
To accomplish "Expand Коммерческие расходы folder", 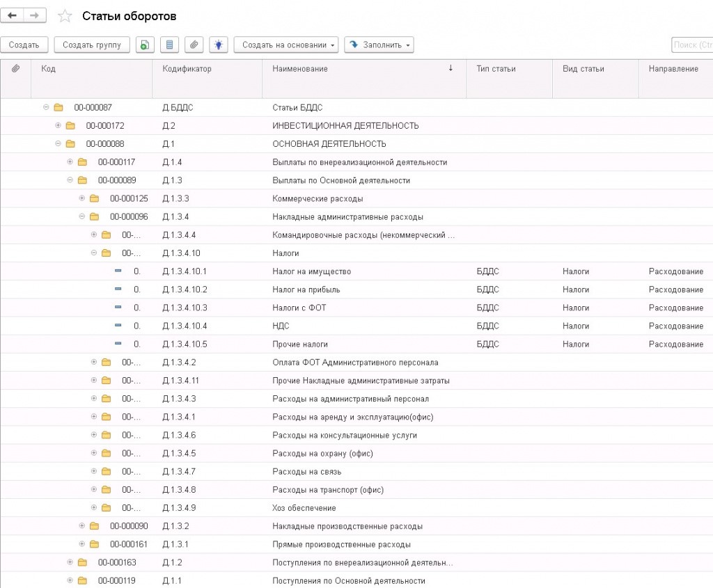I will click(x=82, y=198).
